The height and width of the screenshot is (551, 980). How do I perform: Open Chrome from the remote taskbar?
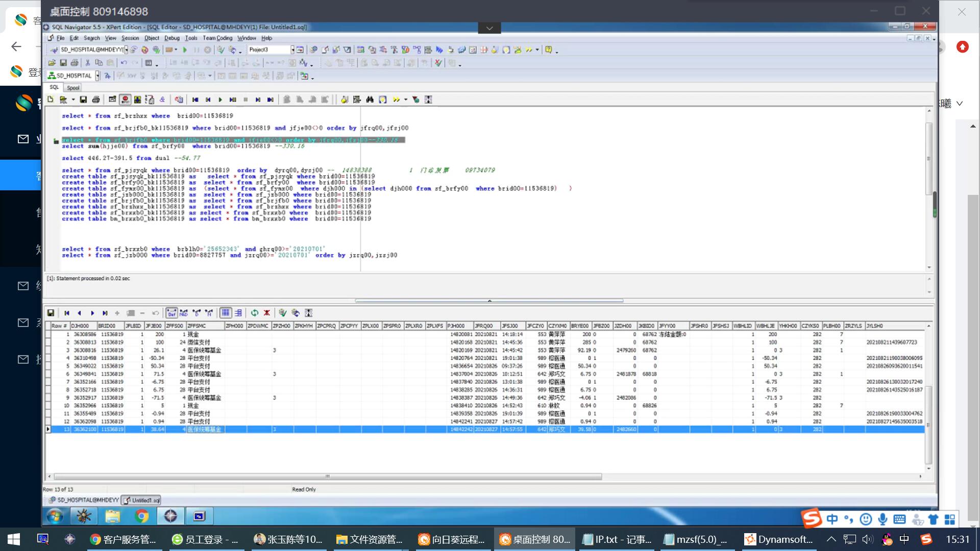pyautogui.click(x=141, y=516)
